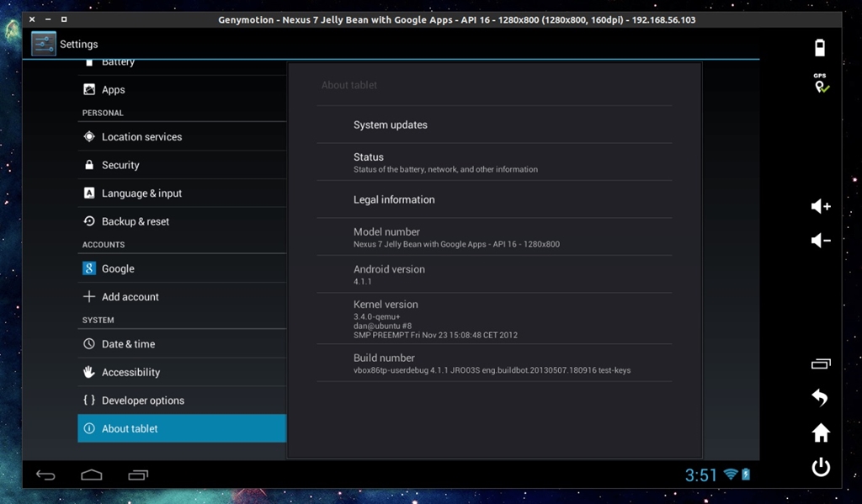Click the Genymotion window title bar text

click(x=456, y=20)
